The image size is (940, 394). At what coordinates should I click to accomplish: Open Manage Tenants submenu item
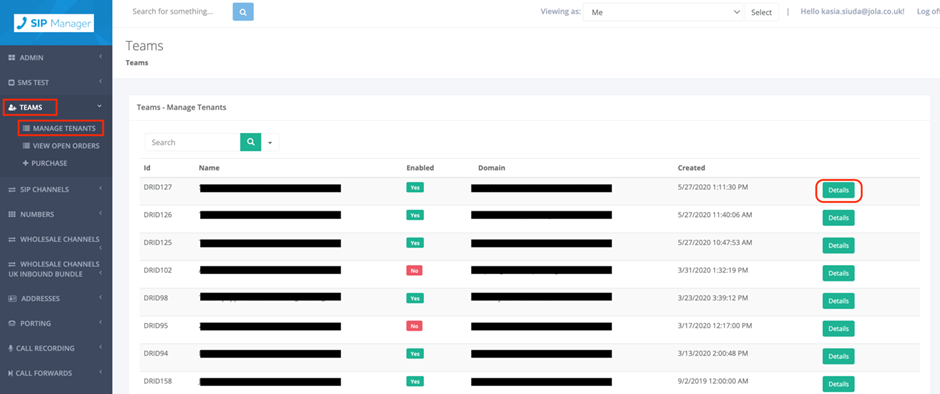coord(64,128)
